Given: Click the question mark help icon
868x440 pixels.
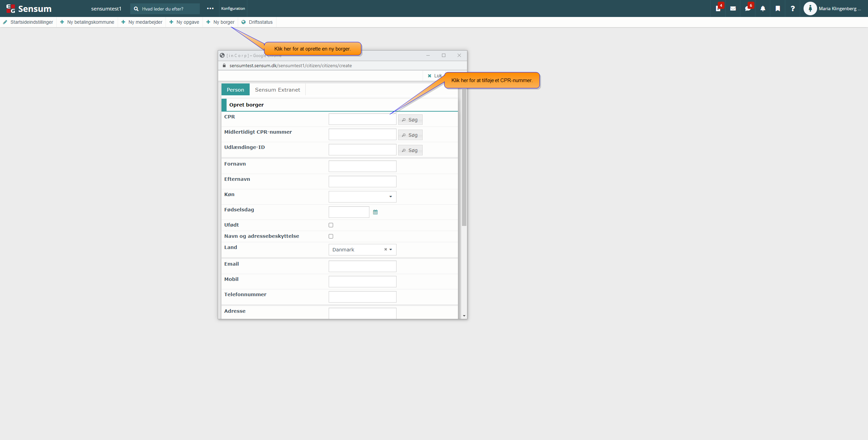Looking at the screenshot, I should [x=792, y=8].
